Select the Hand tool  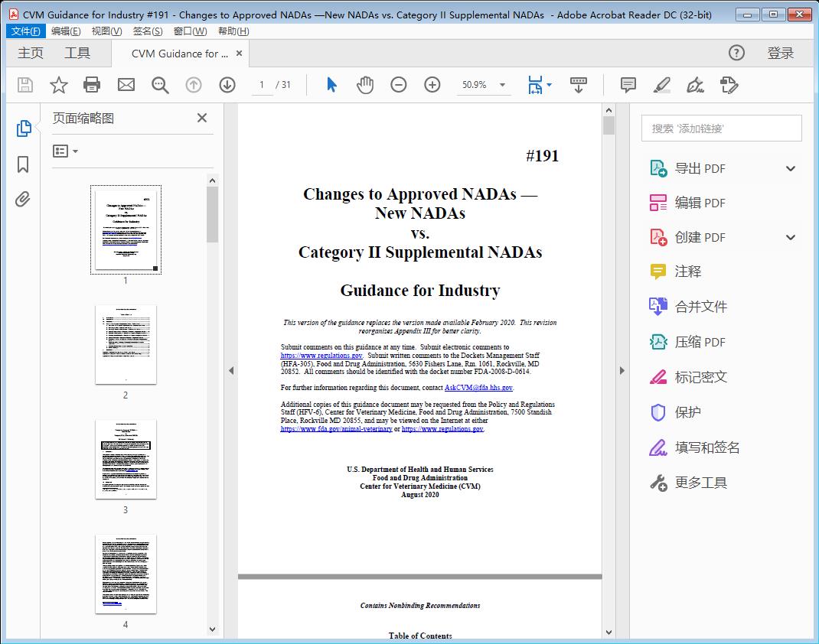[365, 84]
